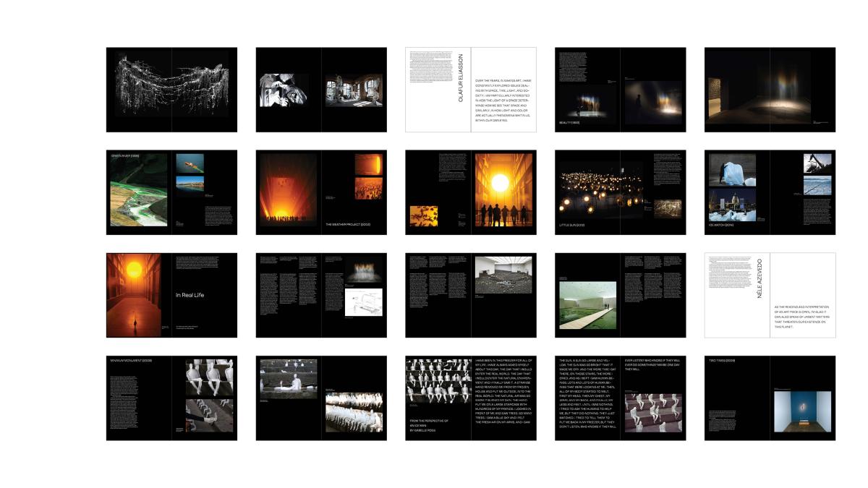Click the paragraph starting "The sun, a sun so large"
The height and width of the screenshot is (488, 868).
pos(588,394)
